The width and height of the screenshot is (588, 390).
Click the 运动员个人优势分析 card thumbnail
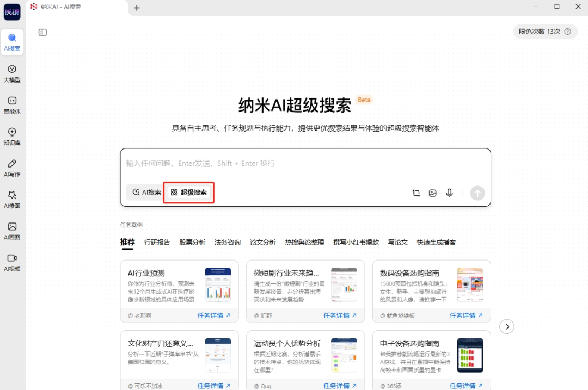pos(344,355)
